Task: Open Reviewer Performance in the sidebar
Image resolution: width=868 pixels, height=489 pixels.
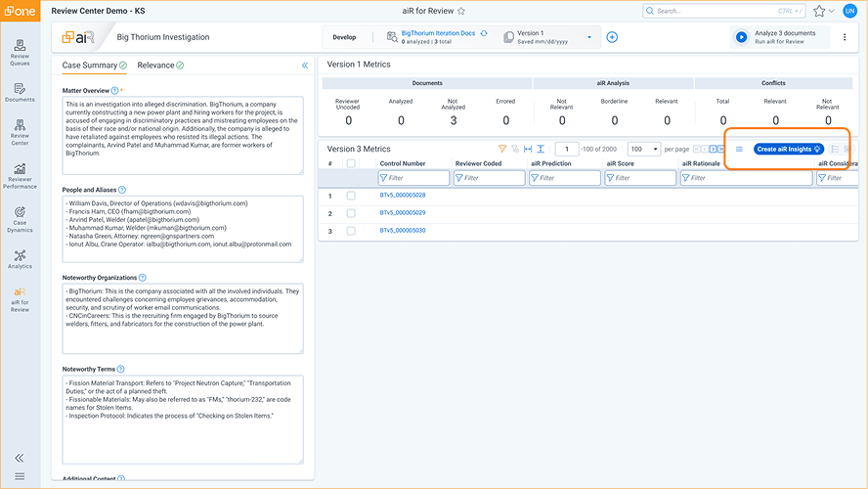Action: tap(20, 176)
